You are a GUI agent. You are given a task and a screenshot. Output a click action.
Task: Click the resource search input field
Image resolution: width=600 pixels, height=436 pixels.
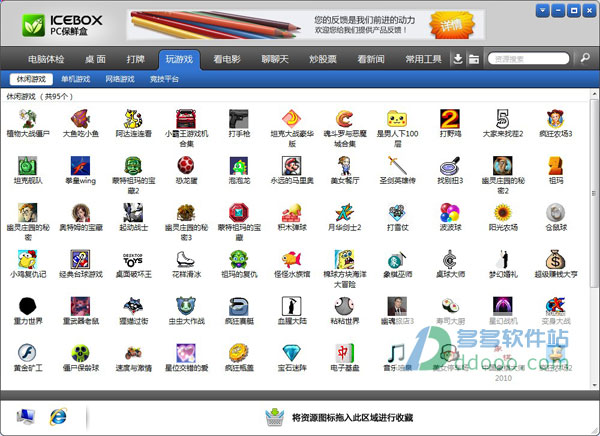pos(528,59)
